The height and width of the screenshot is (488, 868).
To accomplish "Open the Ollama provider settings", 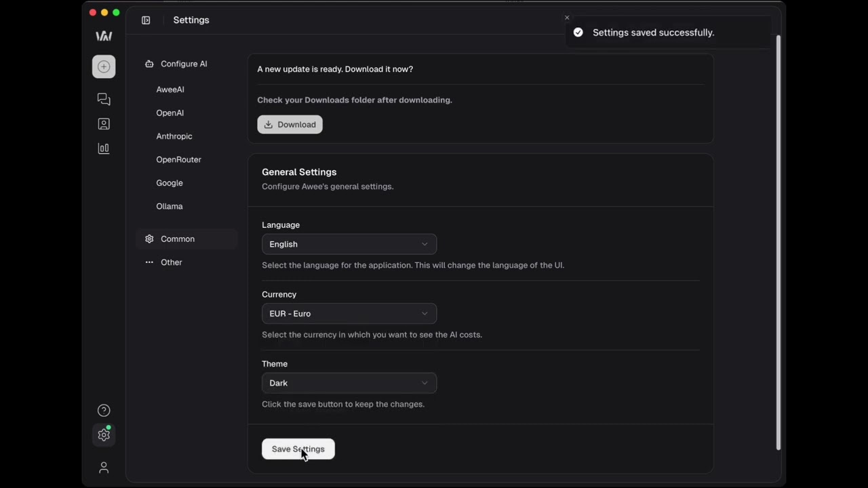I will (170, 206).
